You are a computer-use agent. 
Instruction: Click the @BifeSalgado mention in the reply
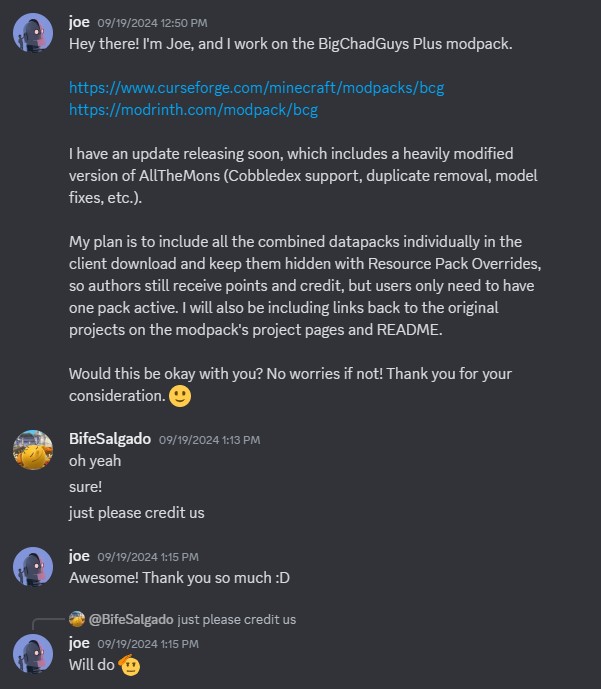130,619
